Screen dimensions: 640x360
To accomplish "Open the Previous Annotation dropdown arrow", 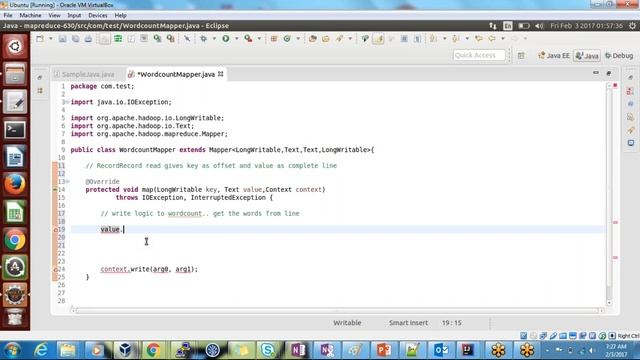I will pos(467,39).
